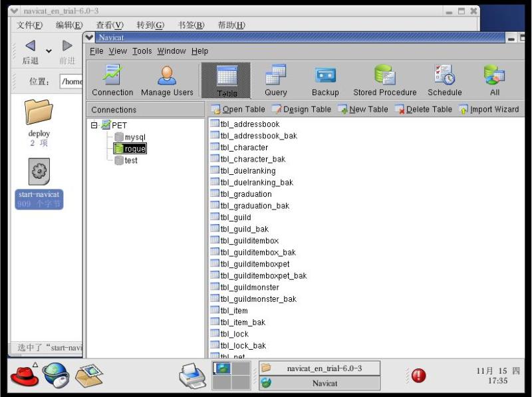Click the Open Table button
Image resolution: width=532 pixels, height=397 pixels.
click(x=238, y=109)
